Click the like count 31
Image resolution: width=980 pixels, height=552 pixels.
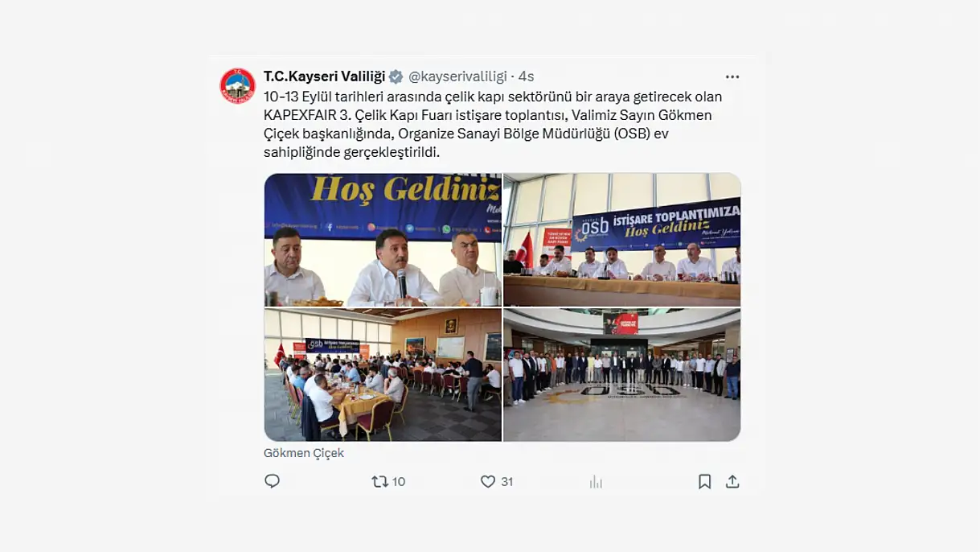click(x=506, y=481)
